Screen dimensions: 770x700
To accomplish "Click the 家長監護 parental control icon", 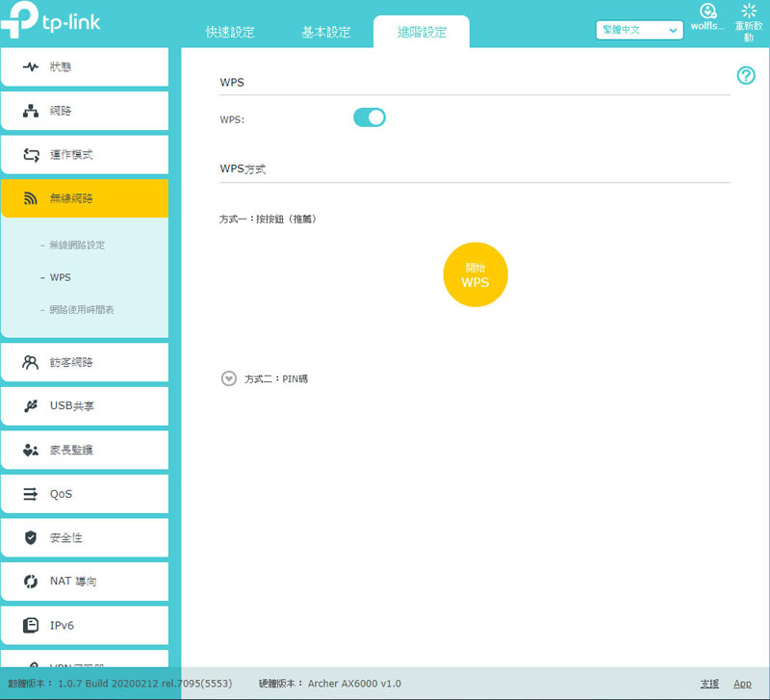I will point(31,450).
